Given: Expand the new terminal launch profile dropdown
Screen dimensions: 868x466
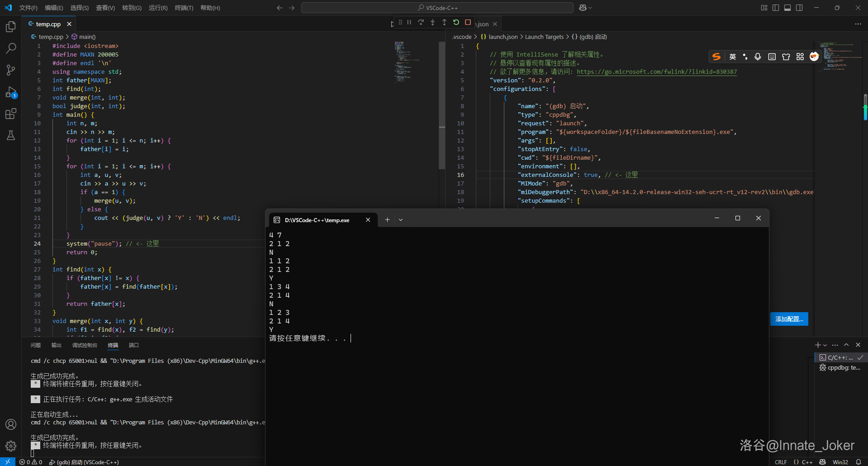Looking at the screenshot, I should (x=825, y=345).
